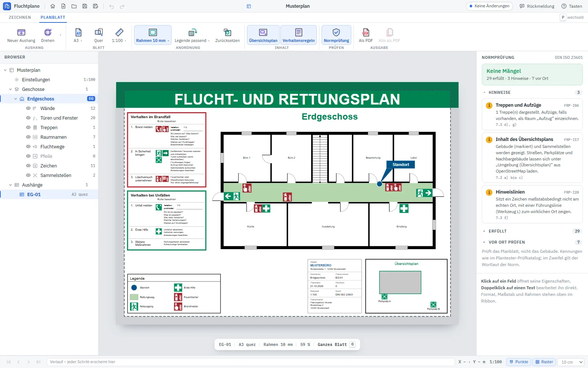Hide the Sammelstellen layer

pos(28,176)
